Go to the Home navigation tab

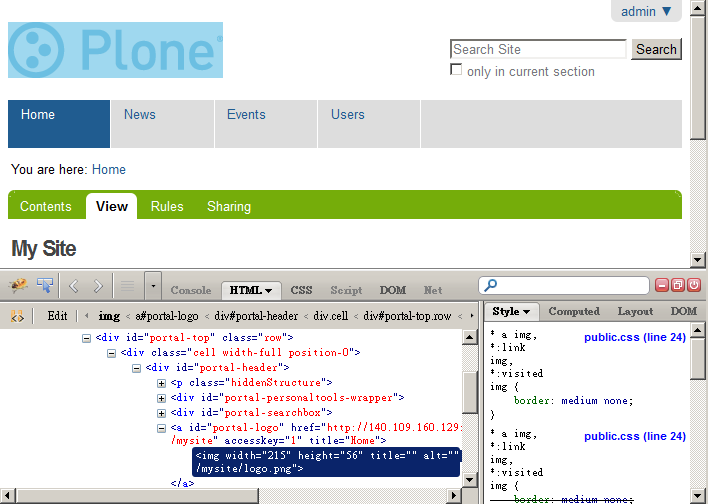click(x=59, y=124)
